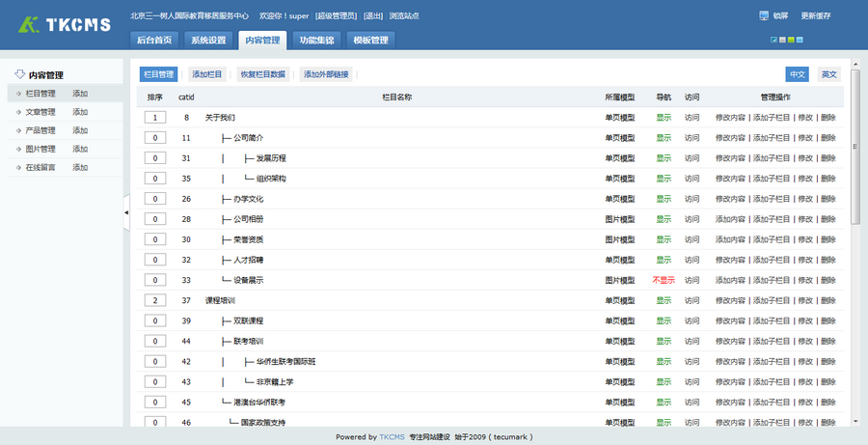868x445 pixels.
Task: Select the checked dark-blue theme swatch
Action: 773,40
